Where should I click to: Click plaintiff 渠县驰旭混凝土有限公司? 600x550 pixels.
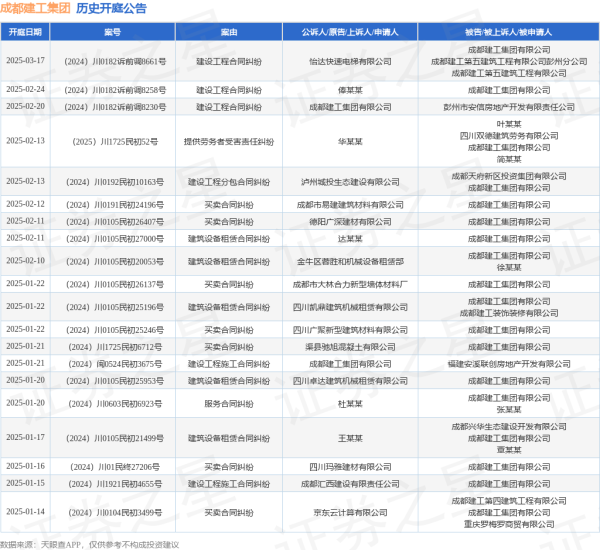click(x=350, y=347)
